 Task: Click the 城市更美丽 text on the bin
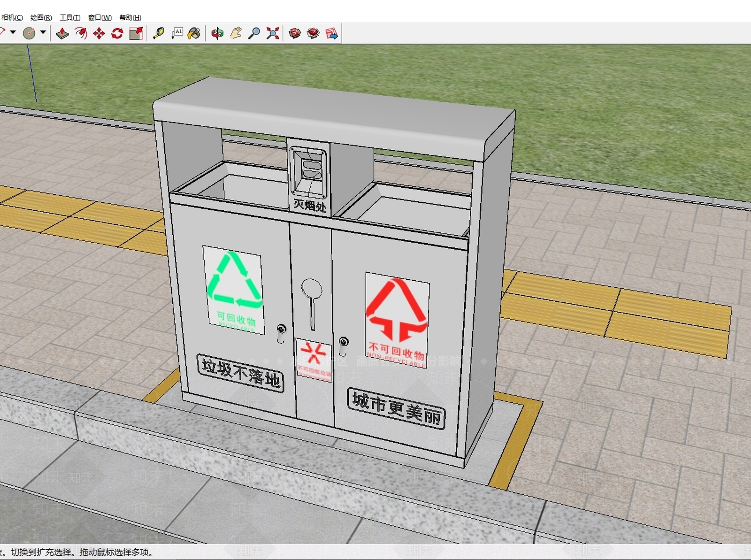click(397, 408)
